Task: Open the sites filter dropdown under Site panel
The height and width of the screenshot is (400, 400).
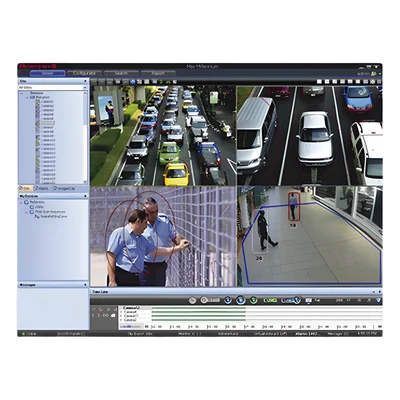Action: click(53, 87)
